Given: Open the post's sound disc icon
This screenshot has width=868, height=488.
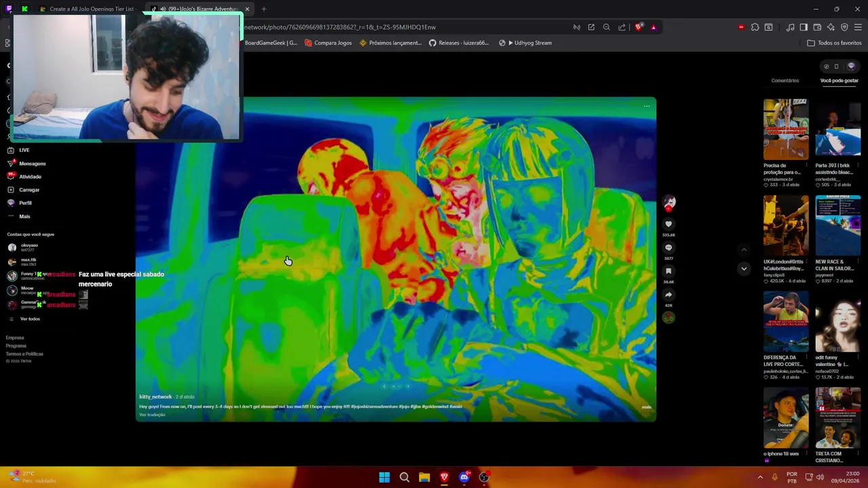Looking at the screenshot, I should [668, 317].
